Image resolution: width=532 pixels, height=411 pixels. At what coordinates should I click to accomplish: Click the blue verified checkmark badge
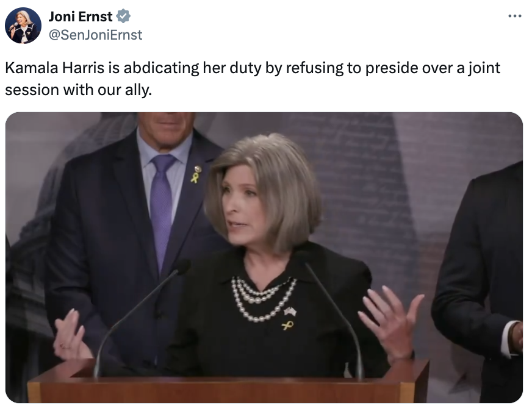tap(123, 16)
